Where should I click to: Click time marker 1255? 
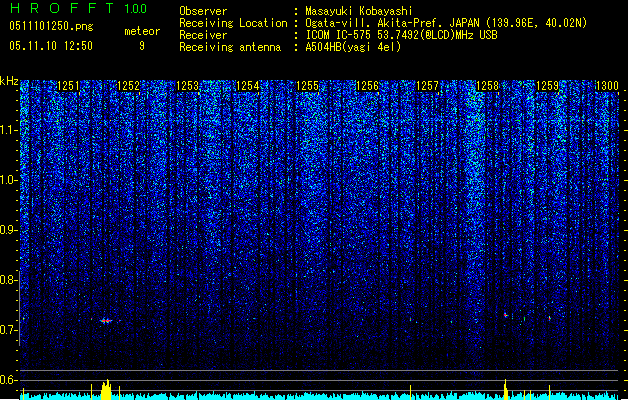coord(308,86)
